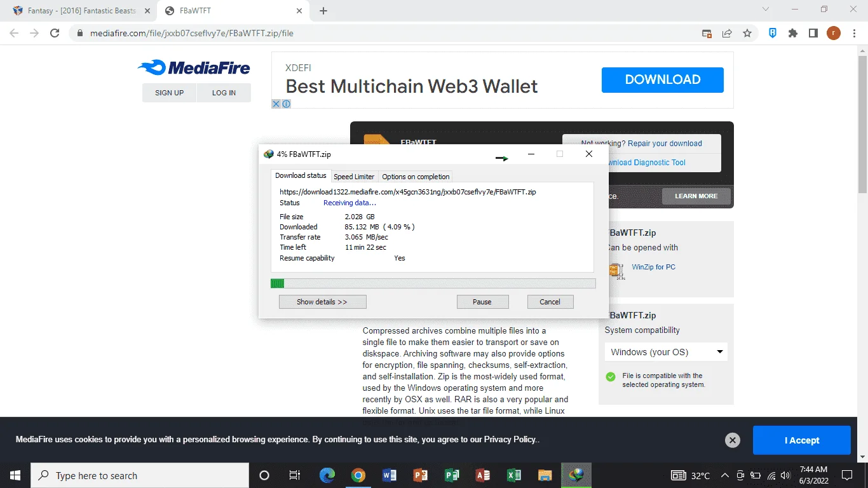
Task: Open Microsoft Excel from the taskbar
Action: pyautogui.click(x=514, y=475)
